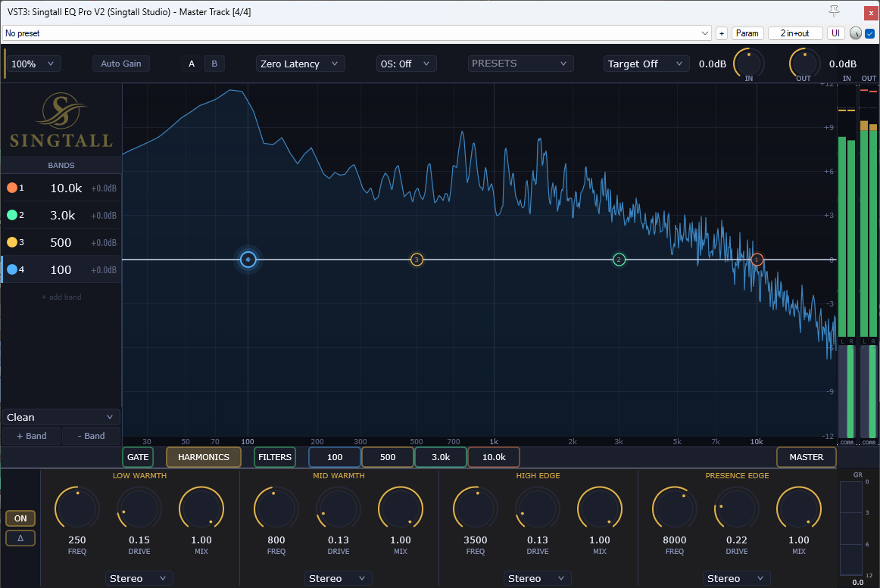
Task: Click the blue color dot of band 4
Action: pyautogui.click(x=12, y=269)
